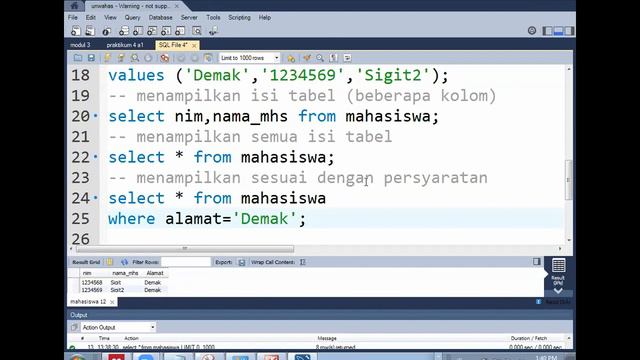Click the create stored procedure icon
This screenshot has width=640, height=360.
(166, 31)
